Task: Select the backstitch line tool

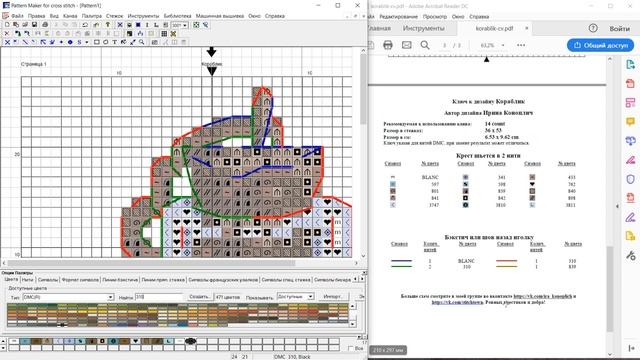Action: (x=25, y=42)
